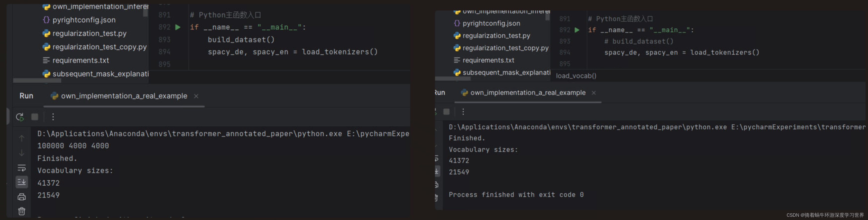
Task: Click the trash clear-all icon in the left console
Action: (22, 211)
